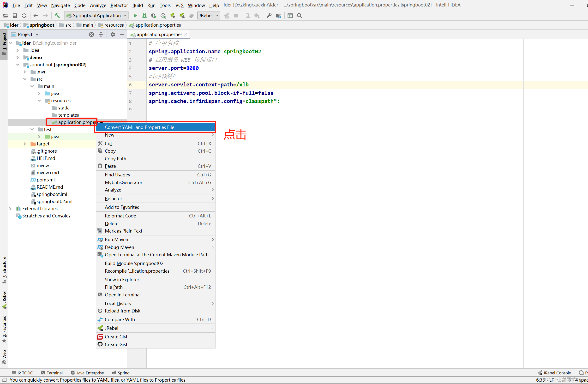Viewport: 588px width, 384px height.
Task: Click Project panel gear settings icon
Action: (x=113, y=34)
